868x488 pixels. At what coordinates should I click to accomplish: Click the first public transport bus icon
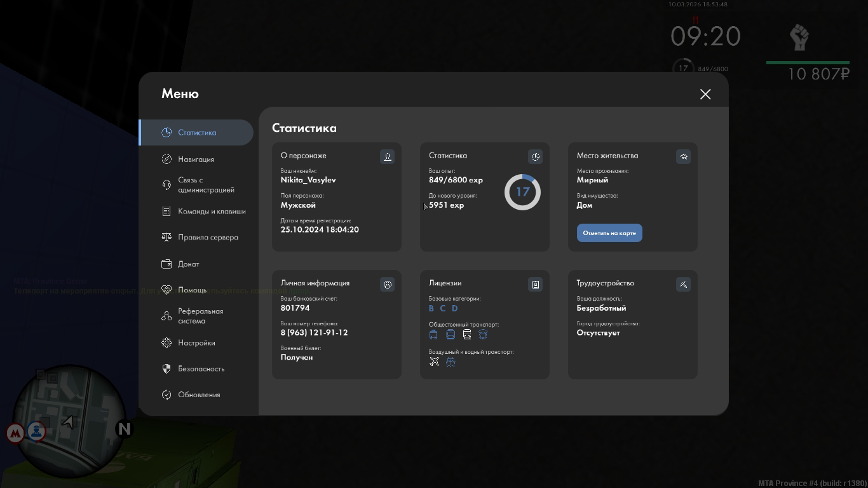pos(433,334)
